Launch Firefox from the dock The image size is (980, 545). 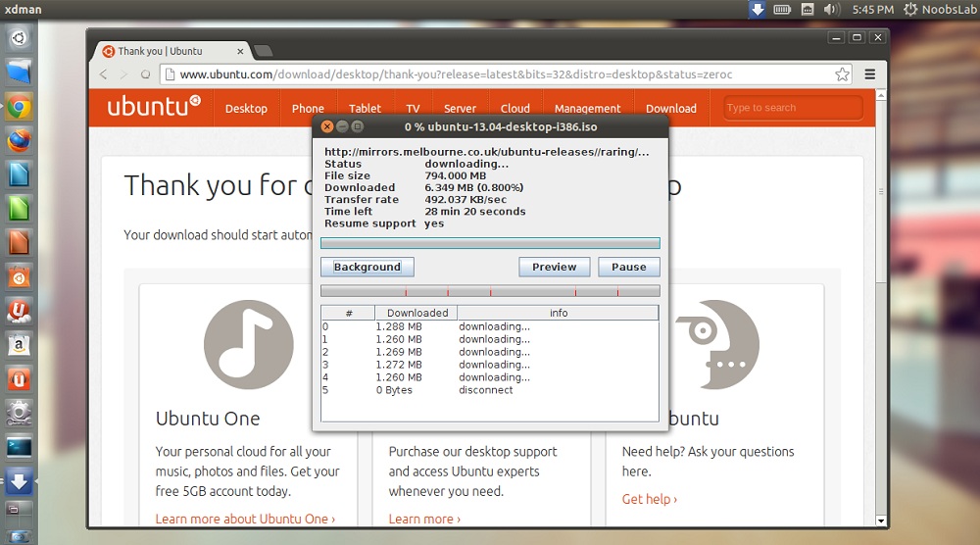[x=19, y=140]
